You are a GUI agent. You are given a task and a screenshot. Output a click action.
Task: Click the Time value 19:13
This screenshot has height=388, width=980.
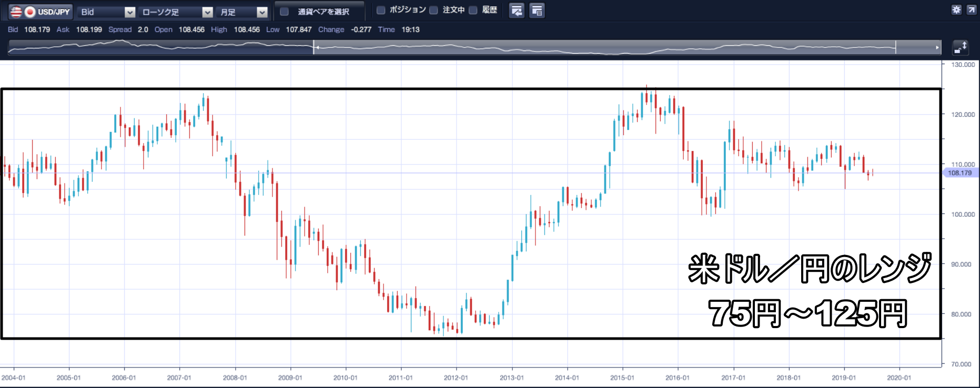point(410,29)
